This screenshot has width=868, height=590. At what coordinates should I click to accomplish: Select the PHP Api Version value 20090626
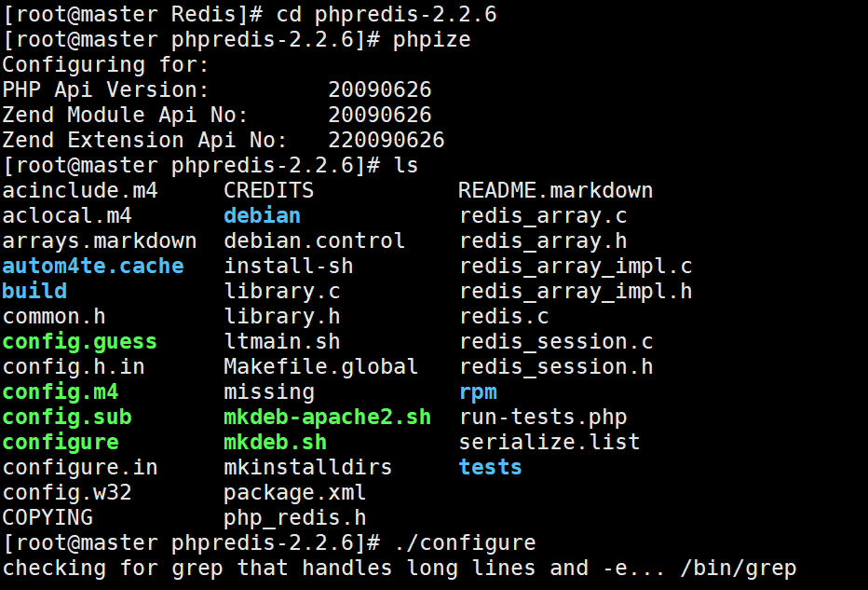click(x=379, y=89)
